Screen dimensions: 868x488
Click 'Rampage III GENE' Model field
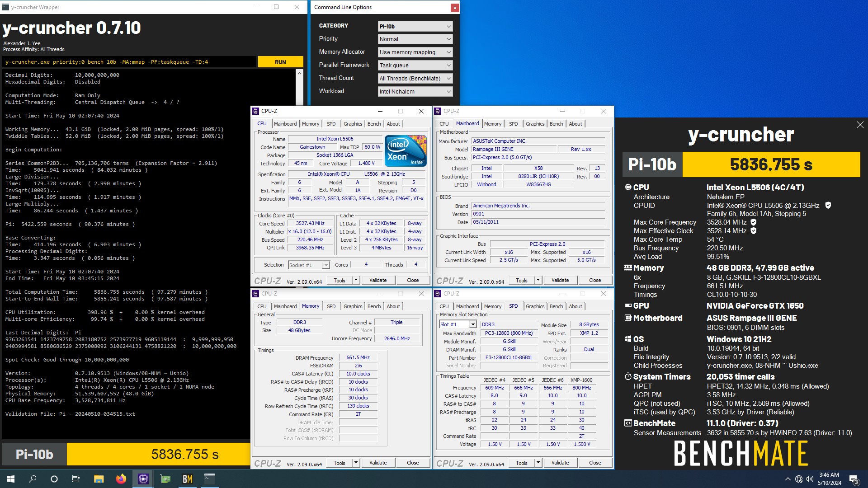tap(514, 149)
